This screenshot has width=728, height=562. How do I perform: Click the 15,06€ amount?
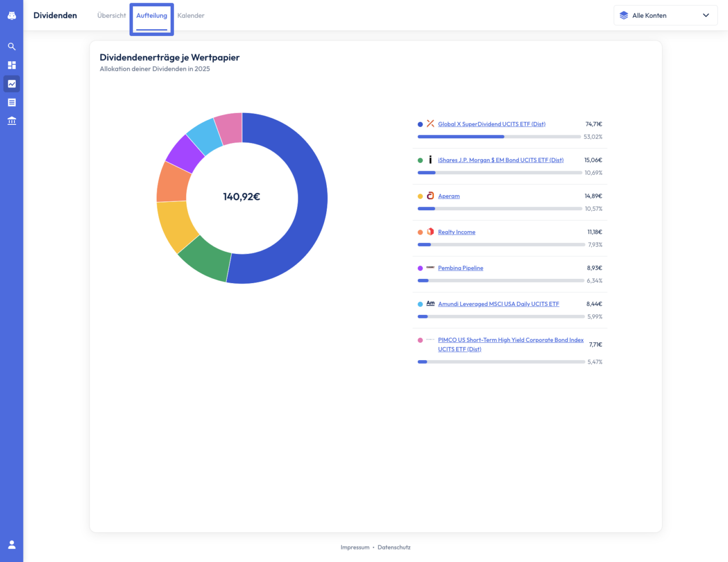(593, 160)
